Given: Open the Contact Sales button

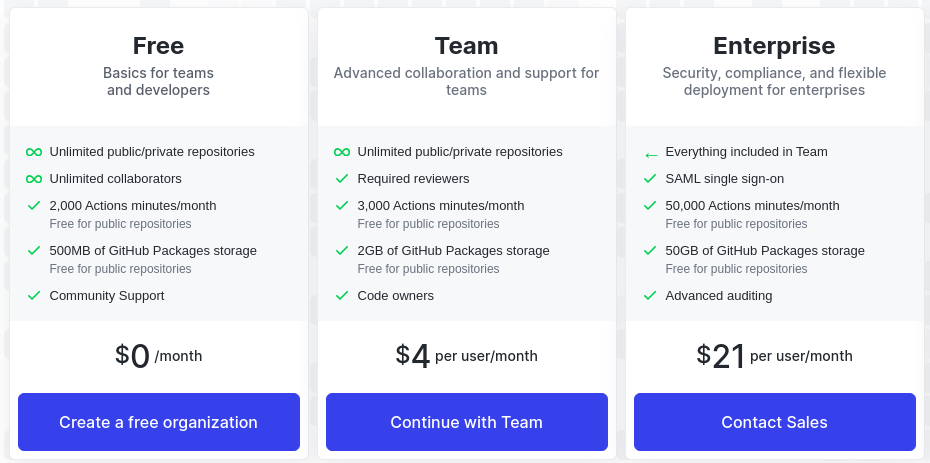Looking at the screenshot, I should tap(775, 422).
